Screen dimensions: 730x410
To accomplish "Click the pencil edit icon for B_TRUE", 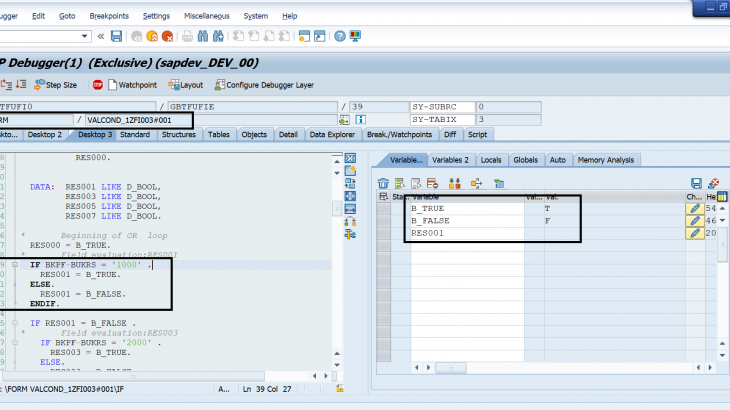I will (695, 208).
